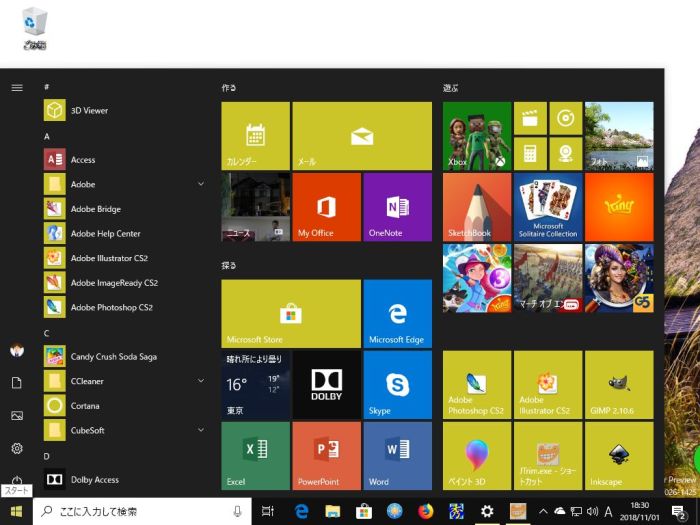Launch the Microsoft Edge tile
Image resolution: width=700 pixels, height=525 pixels.
point(397,313)
